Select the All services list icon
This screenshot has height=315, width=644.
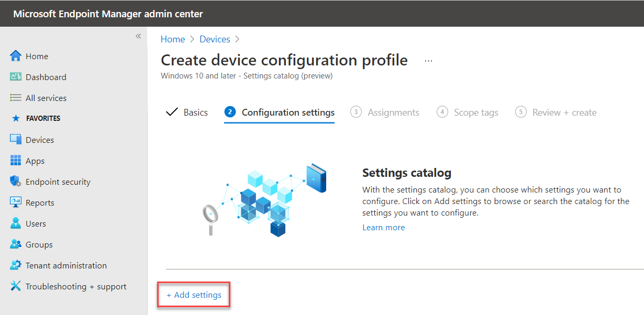(x=16, y=98)
